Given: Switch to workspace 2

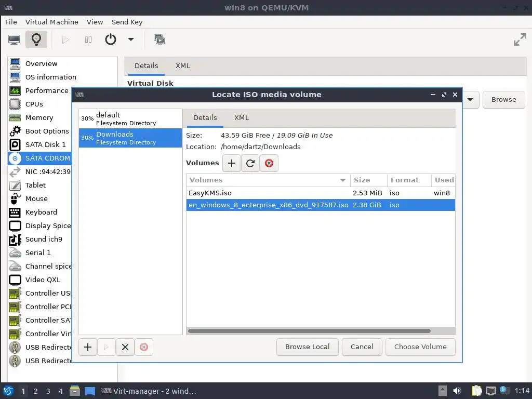Looking at the screenshot, I should (36, 391).
